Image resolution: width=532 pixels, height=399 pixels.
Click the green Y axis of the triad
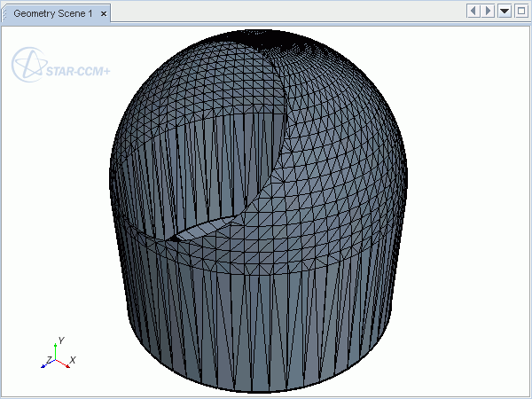click(x=56, y=351)
